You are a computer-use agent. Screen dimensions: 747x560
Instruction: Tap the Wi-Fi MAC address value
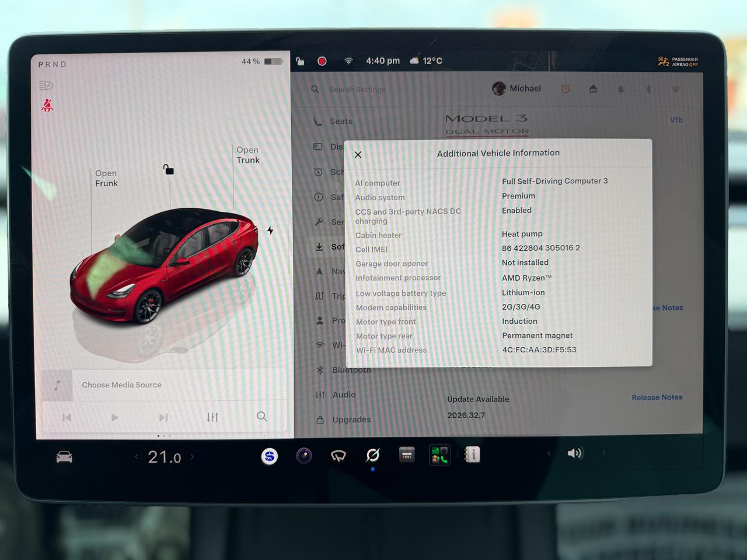pos(539,349)
